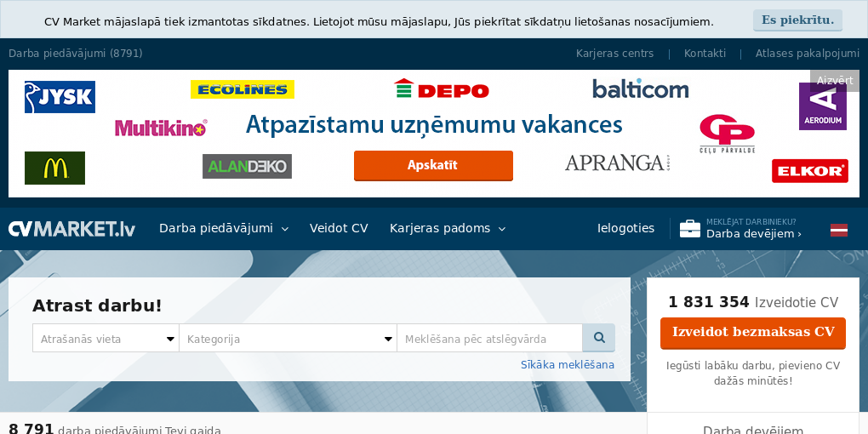Viewport: 868px width, 434px height.
Task: Click the Ecolines logo
Action: (x=243, y=89)
